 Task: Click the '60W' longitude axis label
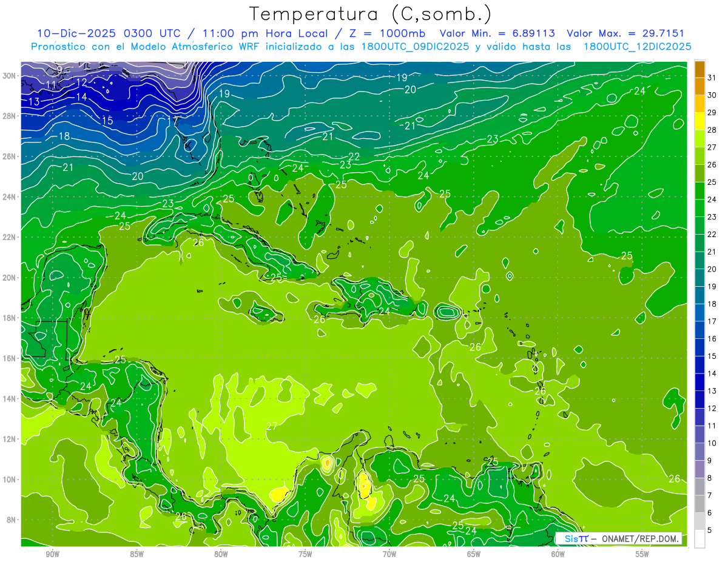(x=558, y=554)
